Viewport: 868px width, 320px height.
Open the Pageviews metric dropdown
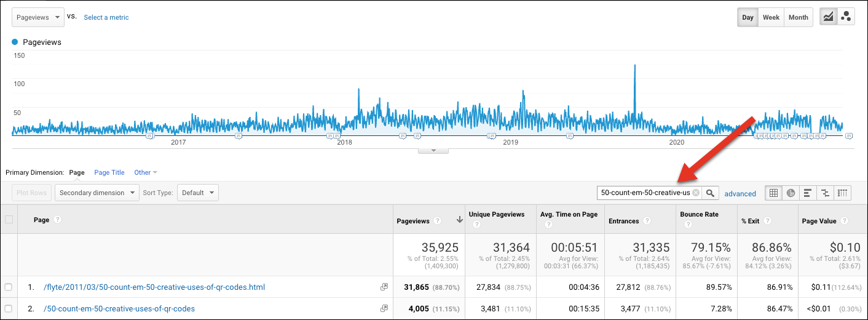[38, 17]
